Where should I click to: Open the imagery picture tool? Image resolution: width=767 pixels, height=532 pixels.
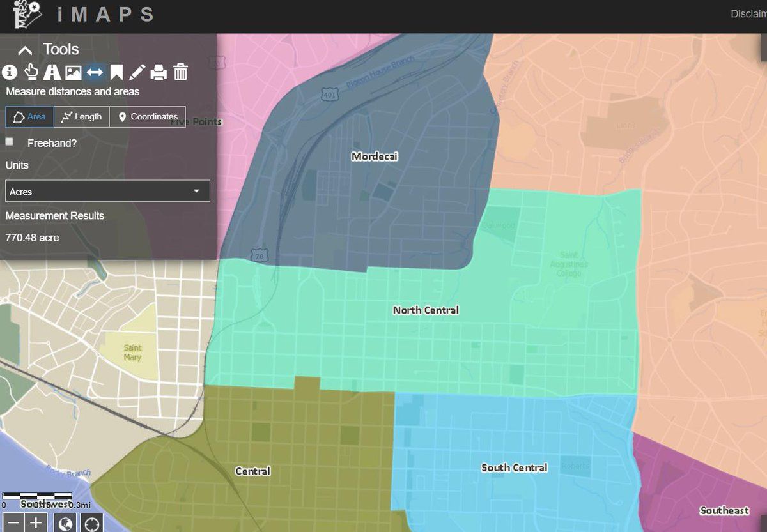coord(73,72)
